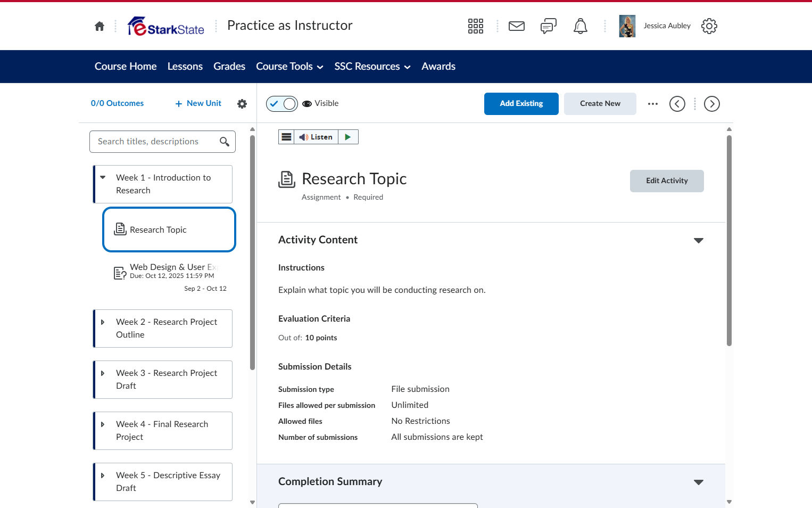Click the New Unit link
The height and width of the screenshot is (508, 812).
(198, 103)
